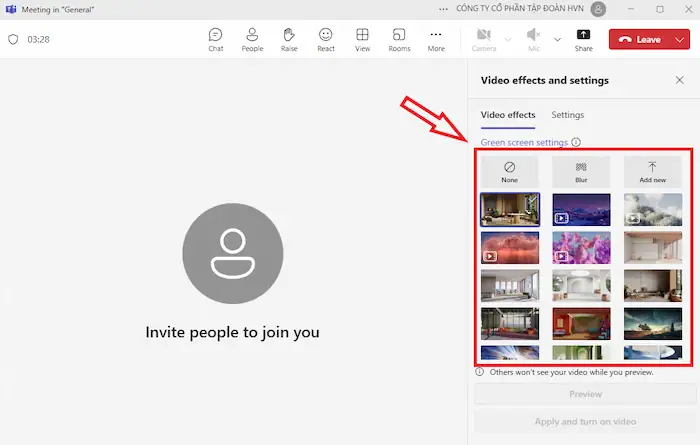
Task: Change the meeting View layout
Action: [x=362, y=39]
